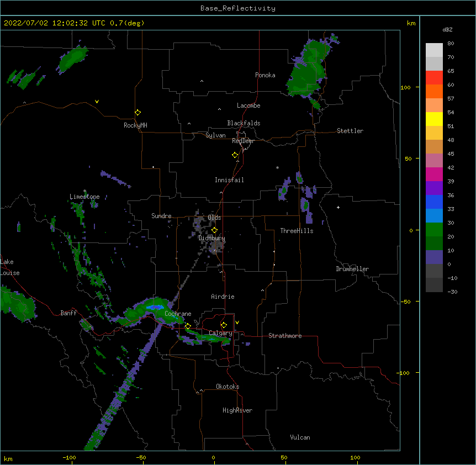
Task: Click the yellow marker below Cochrane
Action: 188,326
